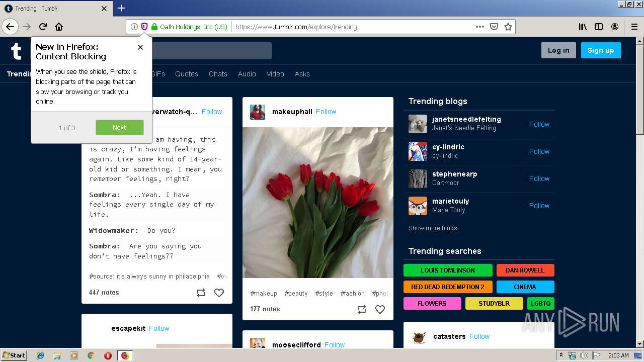Follow marietouly blog

[x=539, y=206]
